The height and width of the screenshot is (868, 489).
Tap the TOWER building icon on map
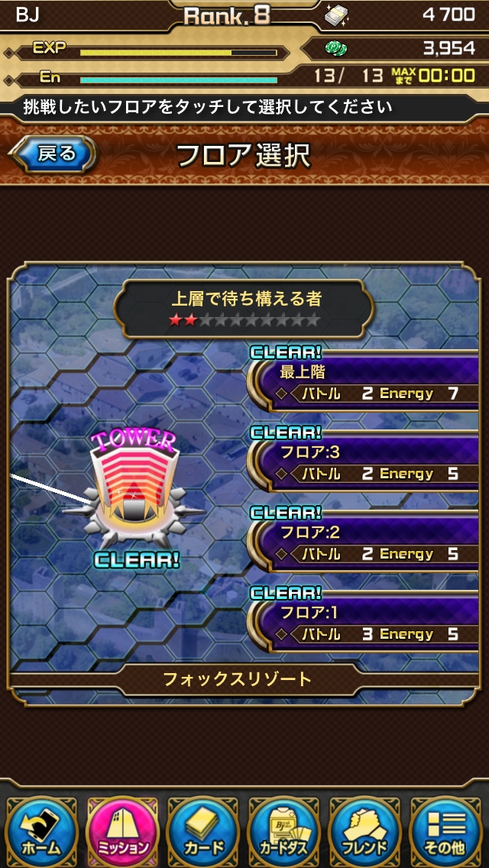134,487
